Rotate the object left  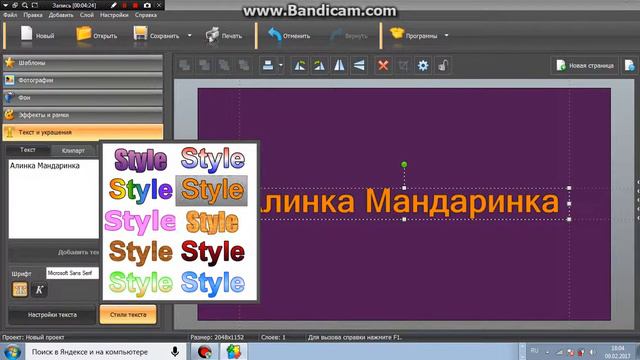pos(300,65)
